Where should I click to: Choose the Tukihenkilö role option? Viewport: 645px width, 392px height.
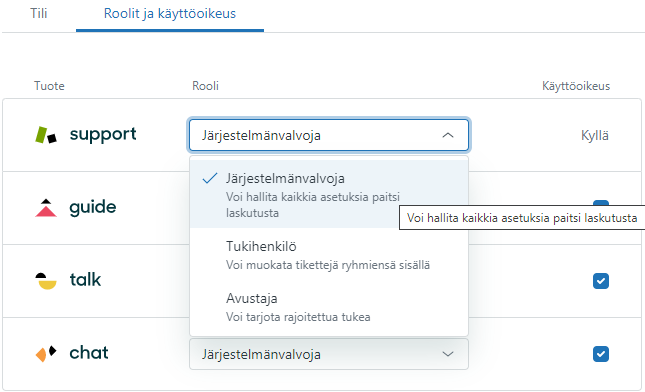[329, 255]
